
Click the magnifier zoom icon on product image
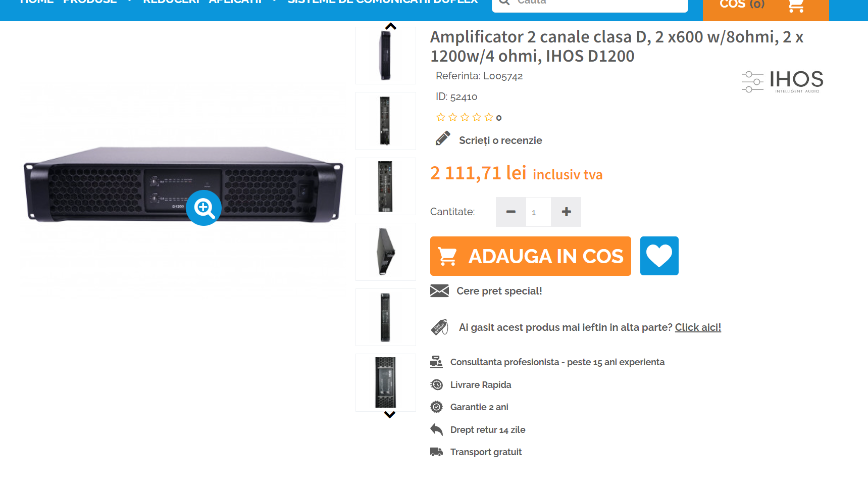[204, 208]
